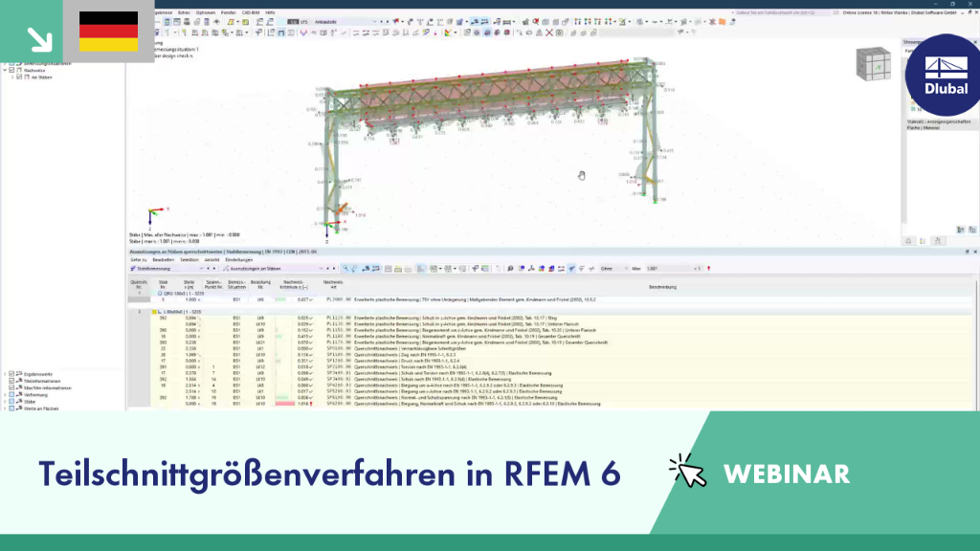
Task: Click the WEBINAR cursor icon
Action: (x=687, y=471)
